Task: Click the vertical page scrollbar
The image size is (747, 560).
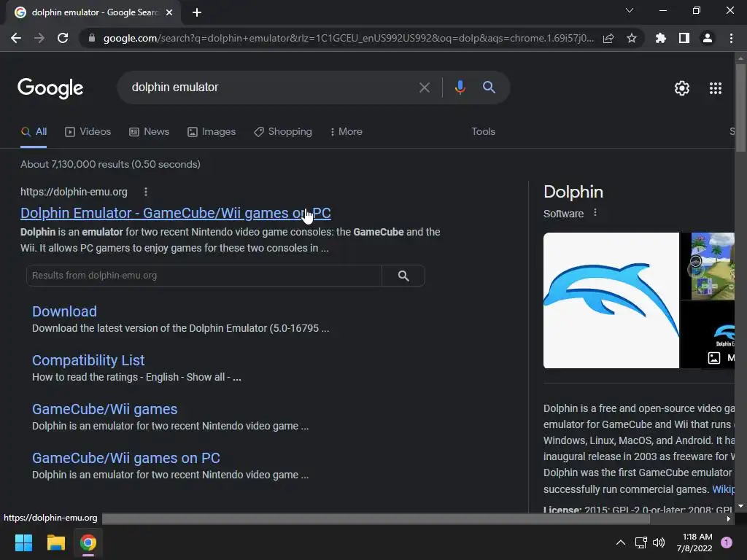Action: click(x=740, y=108)
